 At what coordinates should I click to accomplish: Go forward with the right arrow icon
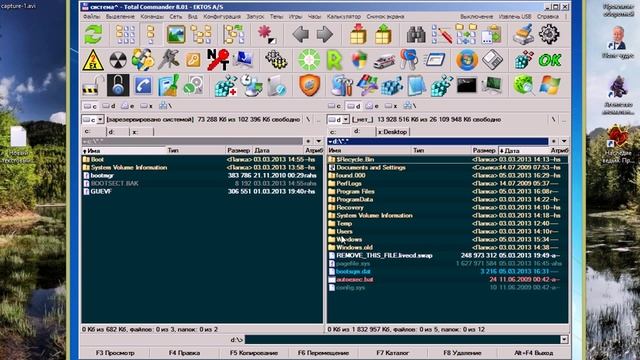(325, 34)
